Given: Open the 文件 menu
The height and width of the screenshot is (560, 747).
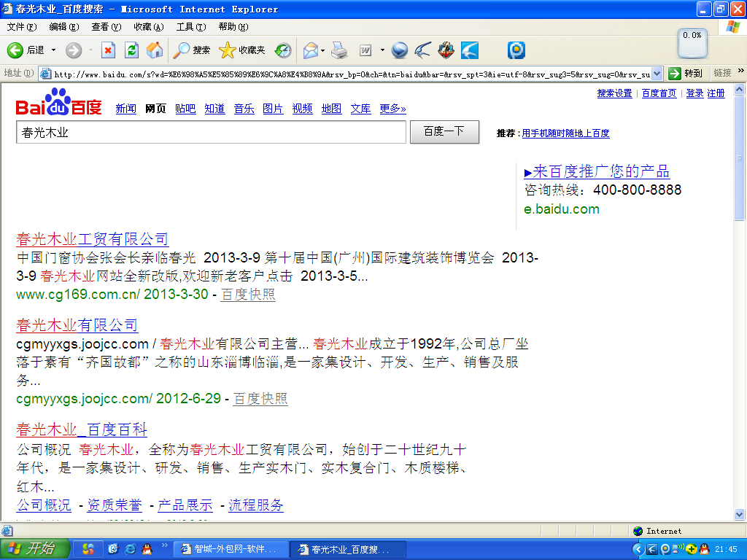Looking at the screenshot, I should coord(22,27).
